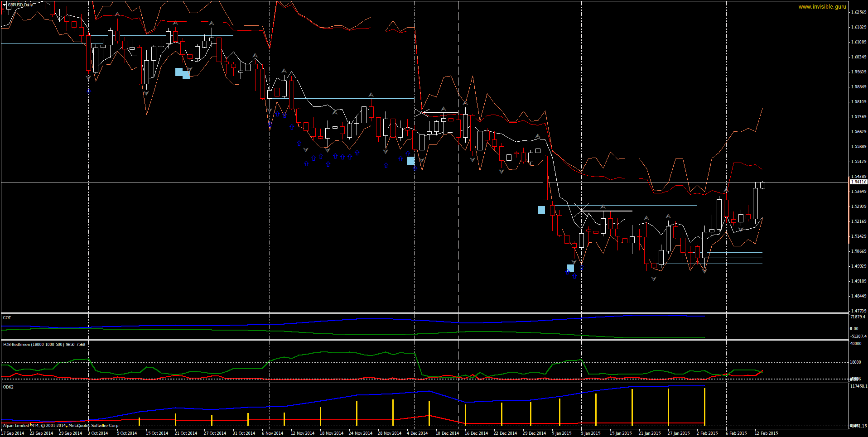Viewport: 868px width, 437px height.
Task: Click the 1.49189 price scale label
Action: tap(859, 281)
